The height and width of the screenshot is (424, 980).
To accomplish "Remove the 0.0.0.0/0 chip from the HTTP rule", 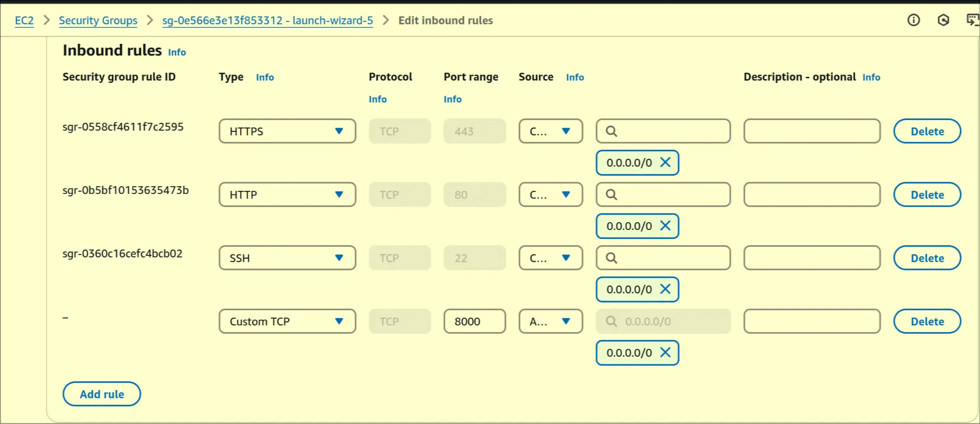I will click(665, 226).
